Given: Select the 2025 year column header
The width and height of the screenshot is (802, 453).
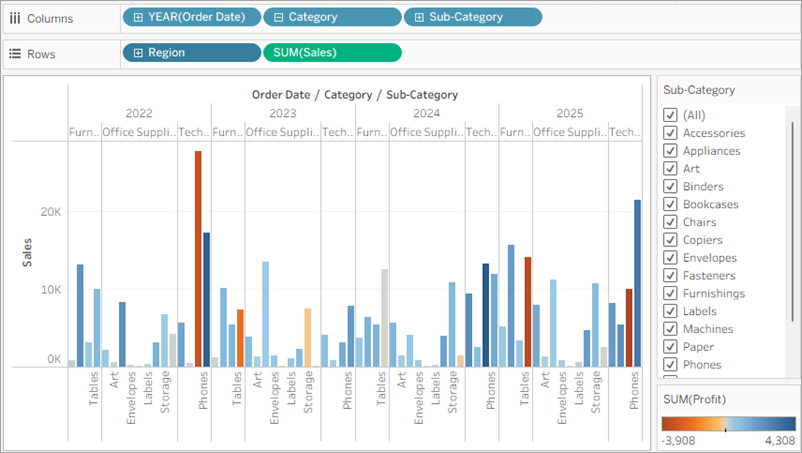Looking at the screenshot, I should pos(570,113).
